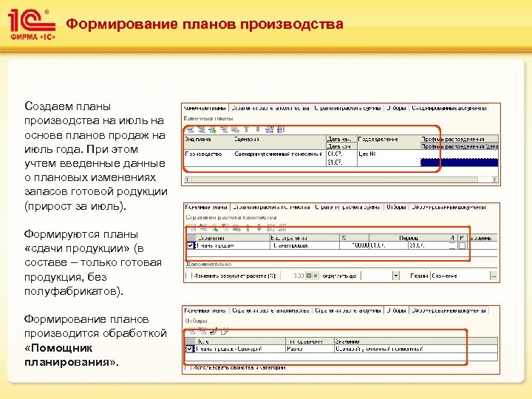
Task: Click Move up arrow in Стратегии расчета количества toolbar
Action: click(x=248, y=228)
